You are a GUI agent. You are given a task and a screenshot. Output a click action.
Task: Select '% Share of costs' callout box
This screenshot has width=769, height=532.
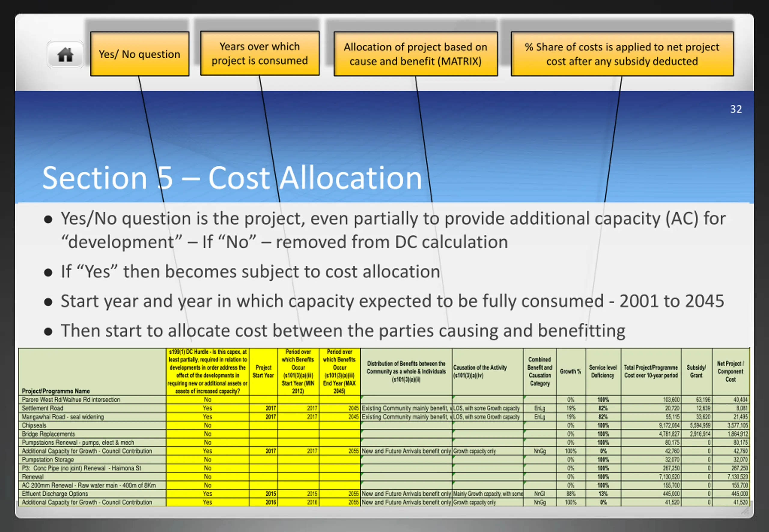point(622,54)
